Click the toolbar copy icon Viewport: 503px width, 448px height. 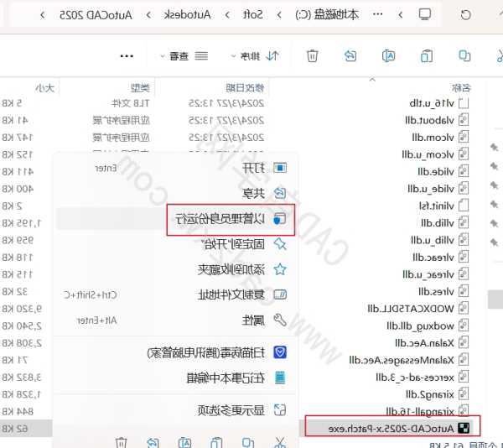click(464, 56)
